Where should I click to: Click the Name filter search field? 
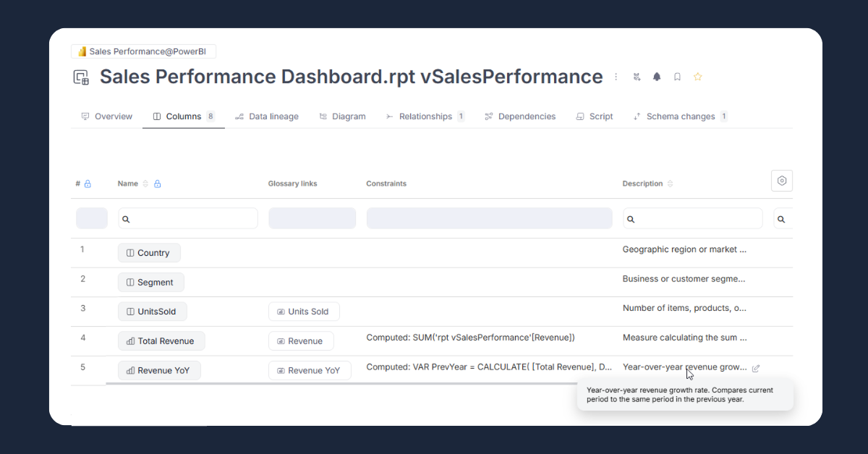click(x=188, y=218)
